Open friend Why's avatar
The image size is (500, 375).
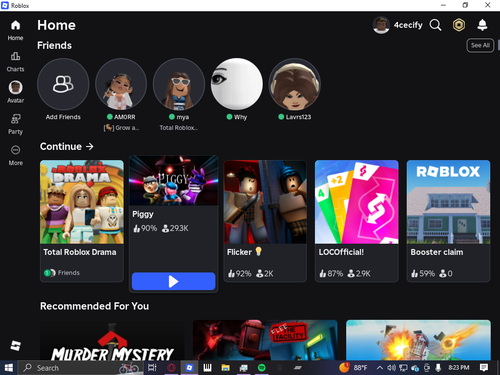[x=237, y=84]
